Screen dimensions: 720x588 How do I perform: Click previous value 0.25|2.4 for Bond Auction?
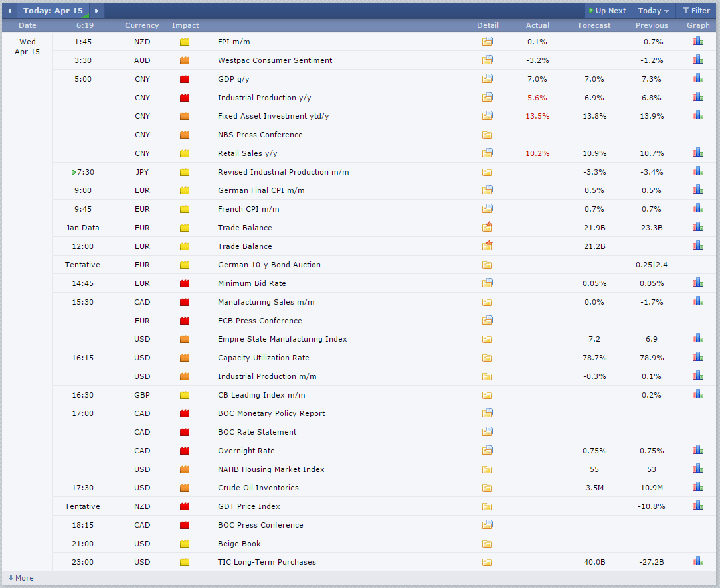pyautogui.click(x=652, y=265)
